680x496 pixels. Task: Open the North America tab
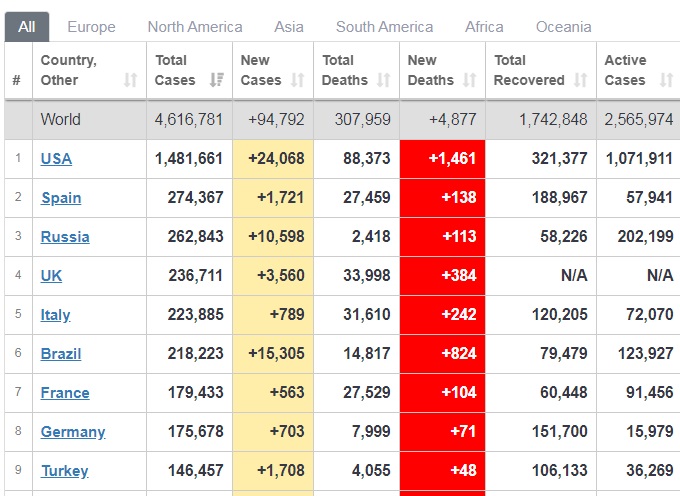coord(195,27)
